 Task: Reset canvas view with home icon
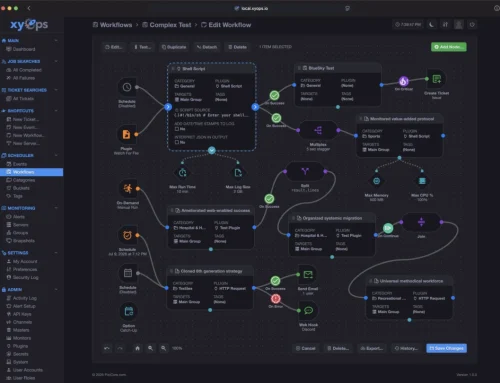tap(137, 348)
